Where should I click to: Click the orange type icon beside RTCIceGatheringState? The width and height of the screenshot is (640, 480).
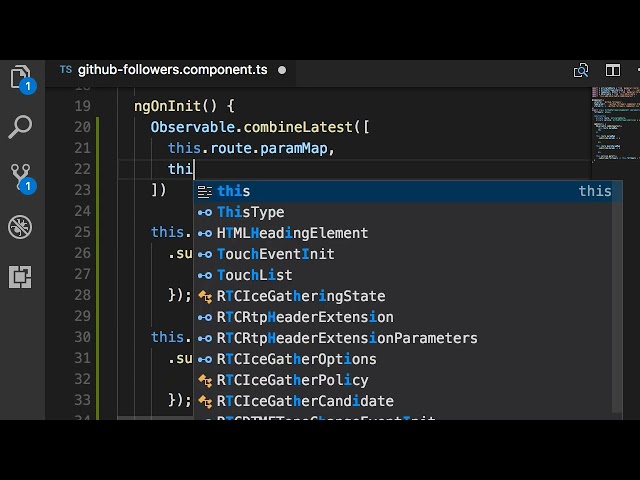205,297
